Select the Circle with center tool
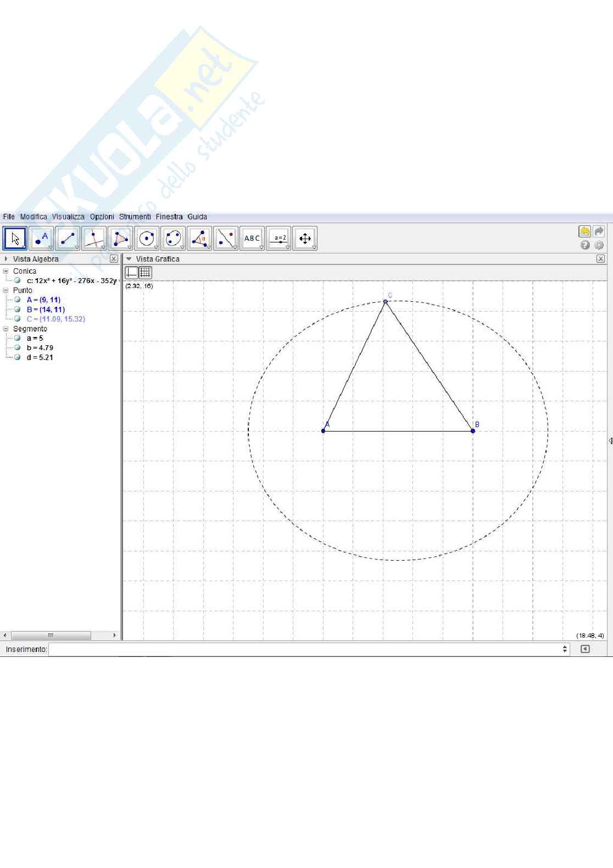This screenshot has height=868, width=613. 147,239
